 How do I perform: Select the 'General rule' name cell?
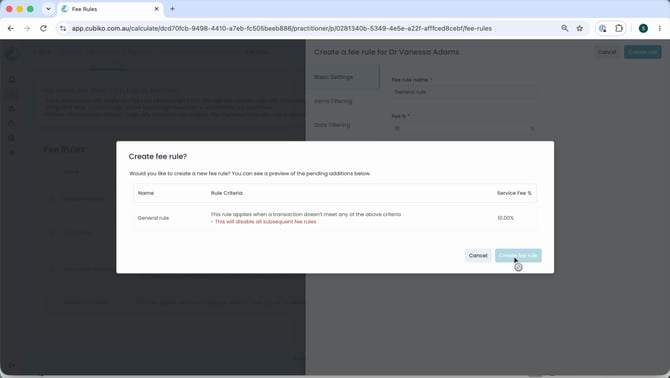point(153,218)
